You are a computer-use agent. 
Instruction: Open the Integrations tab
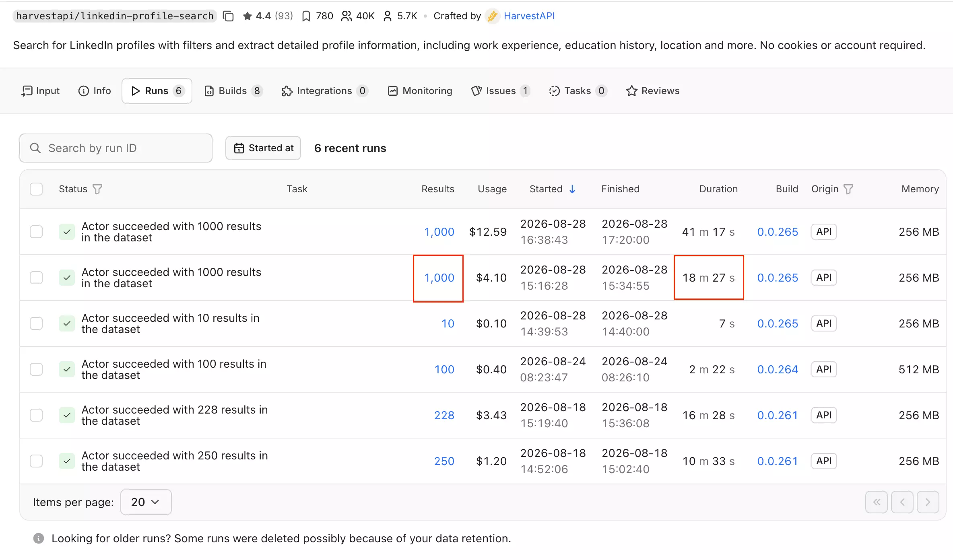coord(324,91)
